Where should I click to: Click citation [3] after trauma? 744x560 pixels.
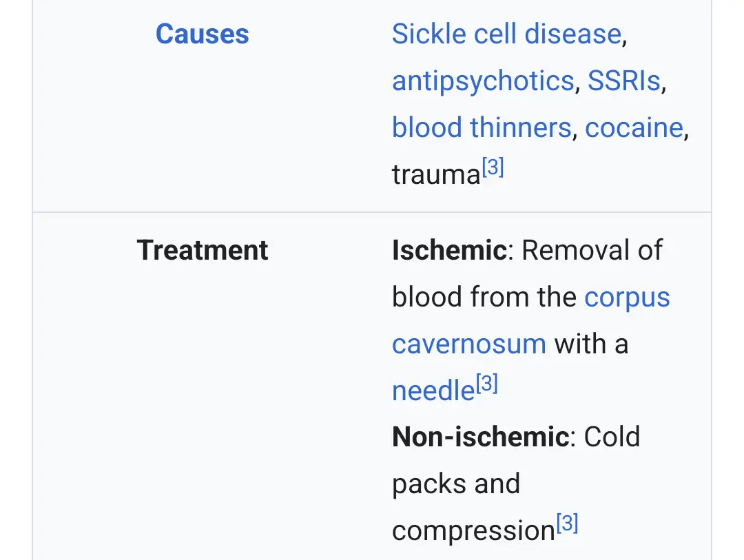point(493,167)
